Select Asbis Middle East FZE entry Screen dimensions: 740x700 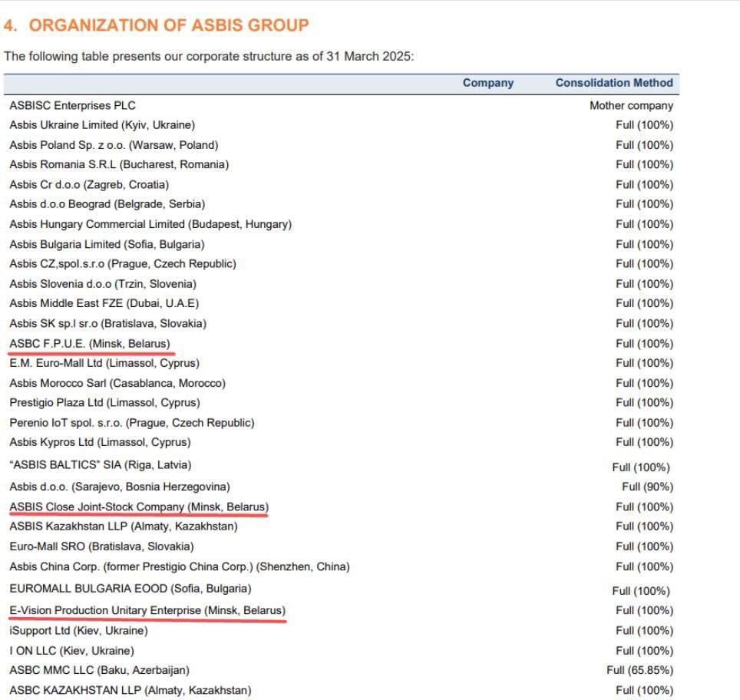[x=104, y=303]
